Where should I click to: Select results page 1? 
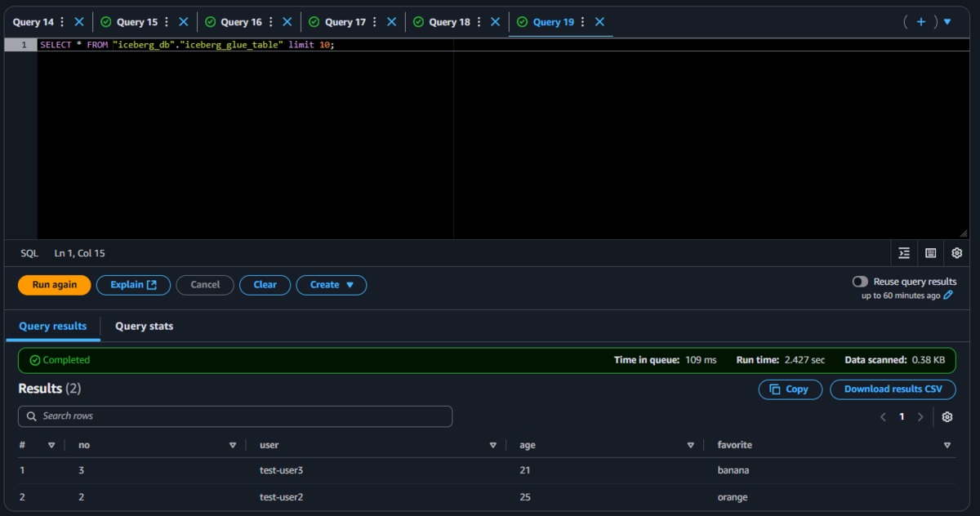pos(902,417)
